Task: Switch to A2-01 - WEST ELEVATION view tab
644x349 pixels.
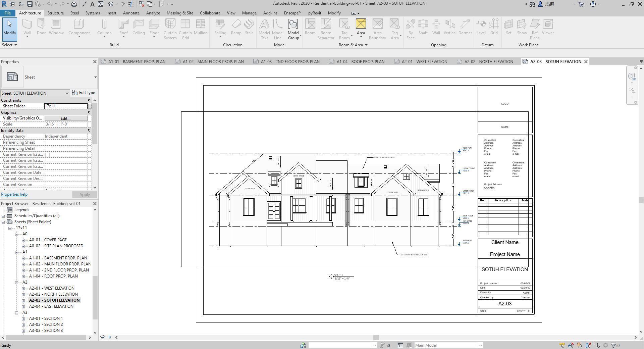Action: (x=424, y=62)
